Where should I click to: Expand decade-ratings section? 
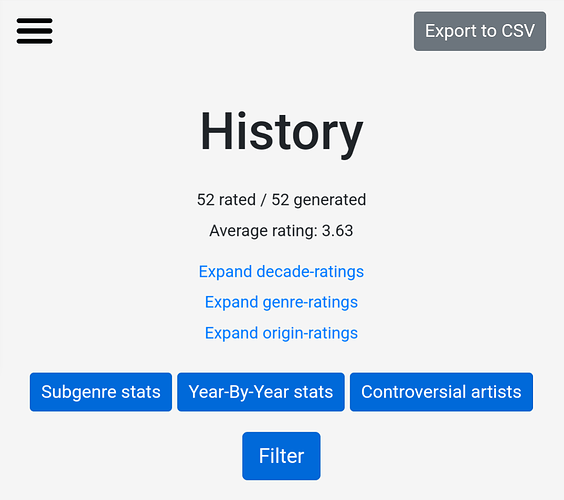pyautogui.click(x=281, y=272)
